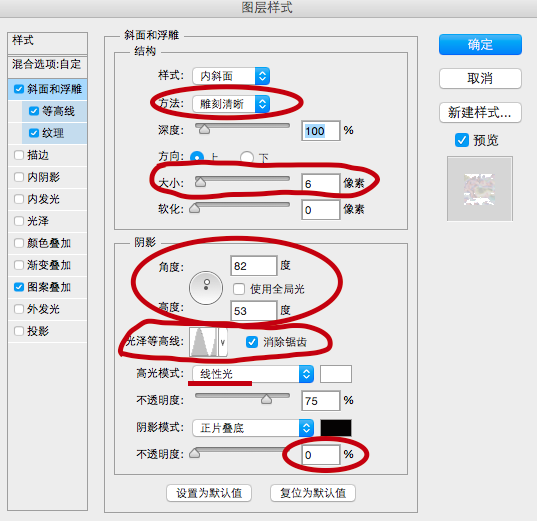Screen dimensions: 537x521
Task: Select the 纹理 sub-item label
Action: click(x=53, y=133)
